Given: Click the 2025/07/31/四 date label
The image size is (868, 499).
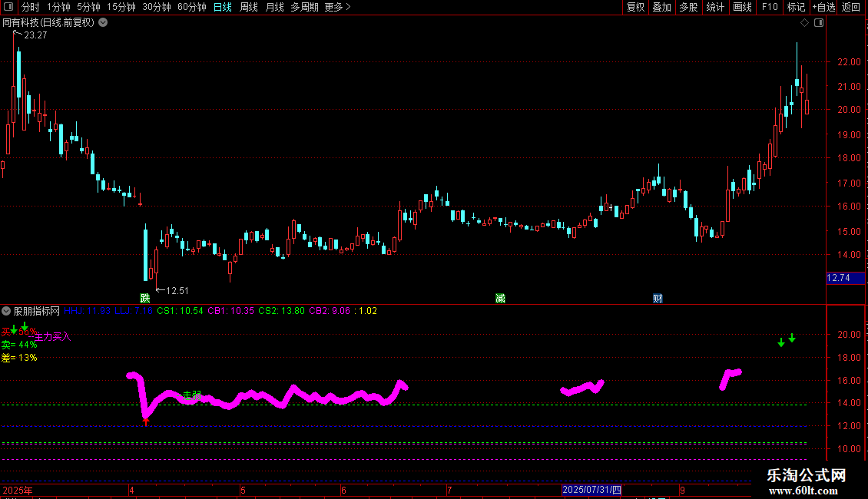Looking at the screenshot, I should tap(591, 490).
